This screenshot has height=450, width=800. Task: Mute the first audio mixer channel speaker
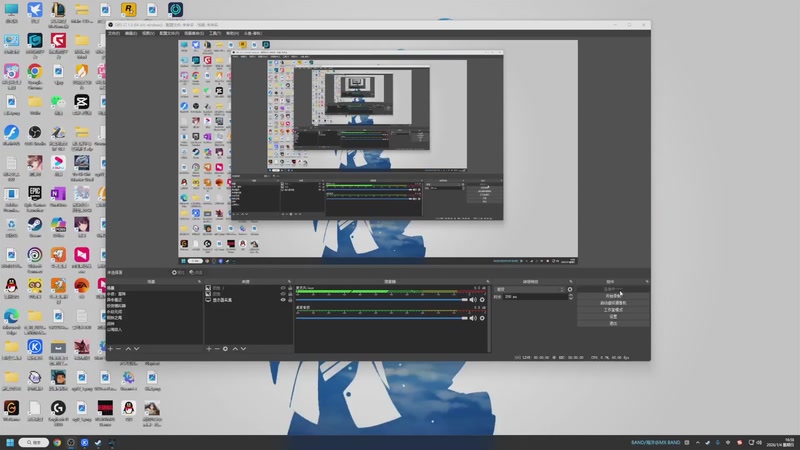(x=473, y=299)
